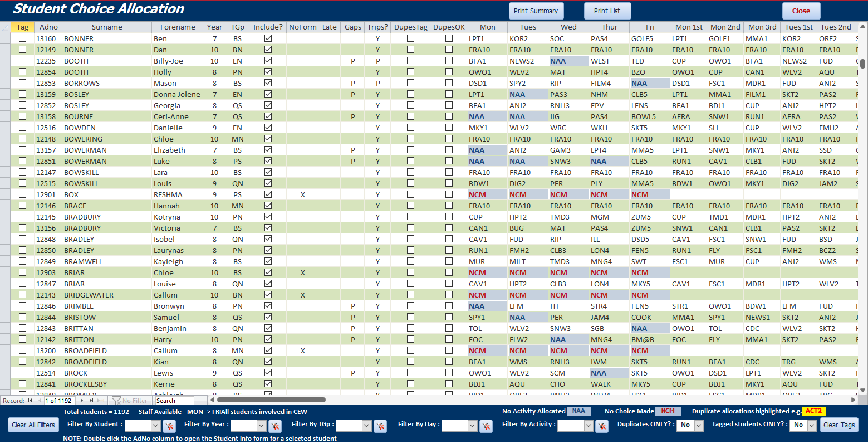Screen dimensions: 868x443
Task: Clear the Filter By Student filter icon
Action: coord(169,426)
